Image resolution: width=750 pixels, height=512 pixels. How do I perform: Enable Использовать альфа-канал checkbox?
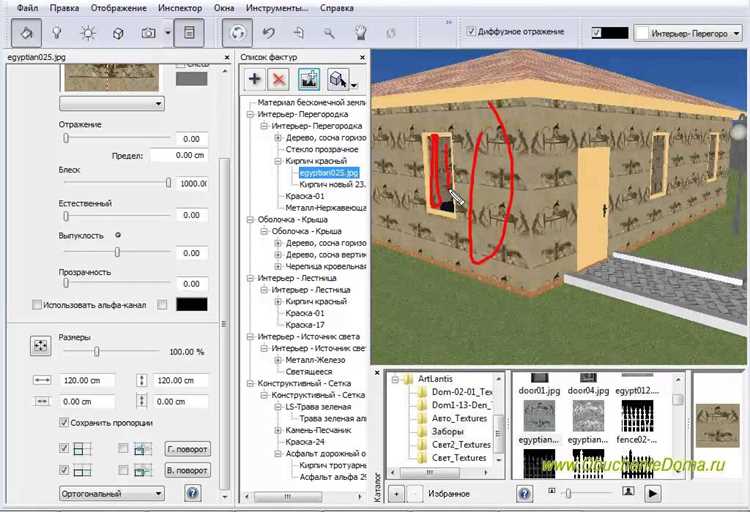(36, 305)
